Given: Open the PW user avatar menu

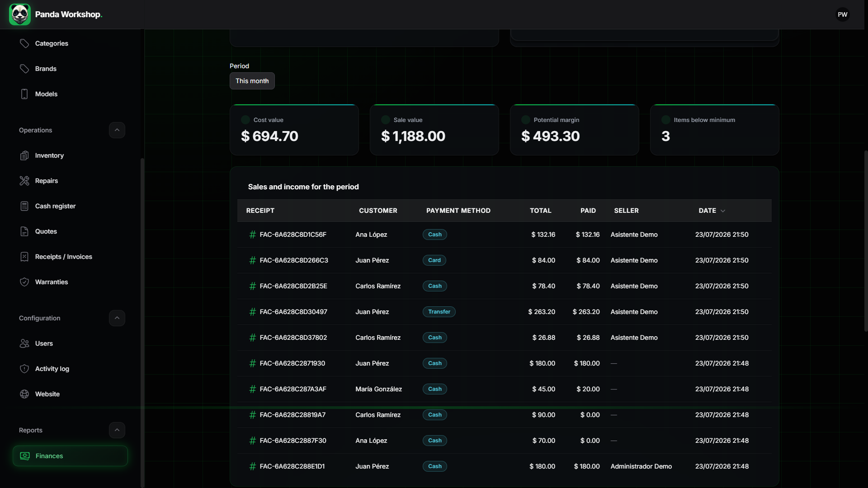Looking at the screenshot, I should click(843, 14).
